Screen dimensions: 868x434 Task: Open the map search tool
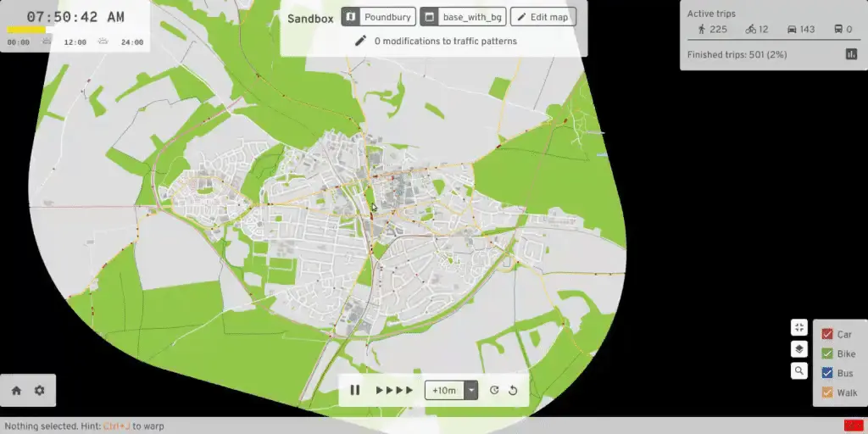798,371
